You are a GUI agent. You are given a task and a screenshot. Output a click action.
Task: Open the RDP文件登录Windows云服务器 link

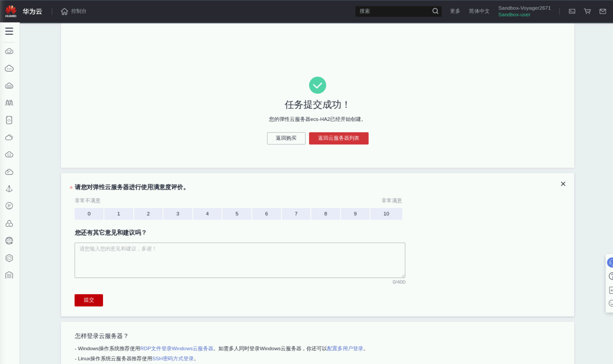click(x=177, y=349)
